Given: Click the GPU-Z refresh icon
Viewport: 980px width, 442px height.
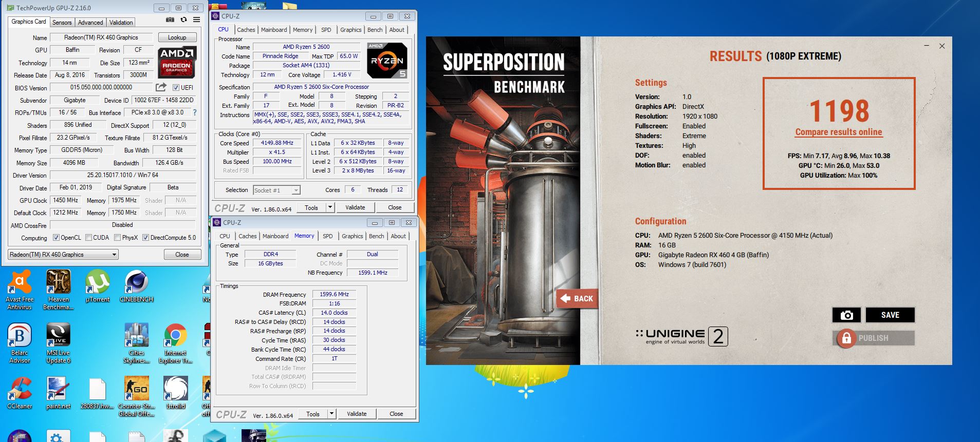Looking at the screenshot, I should coord(183,20).
